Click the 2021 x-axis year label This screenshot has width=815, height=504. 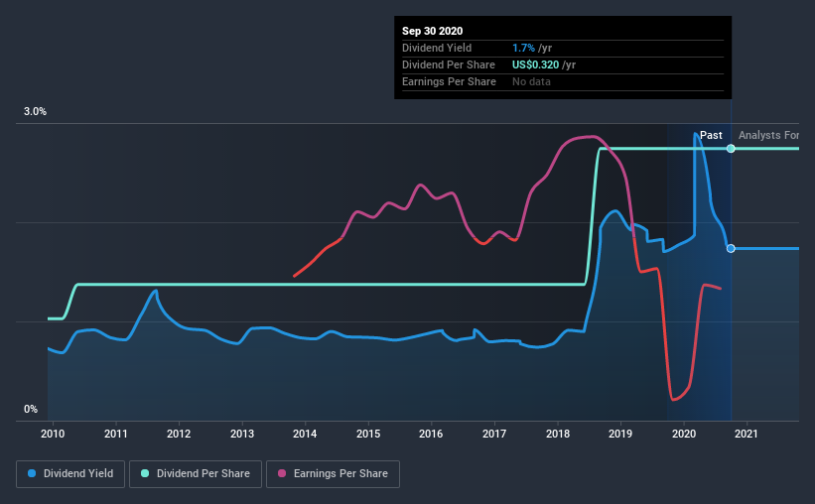(x=746, y=434)
